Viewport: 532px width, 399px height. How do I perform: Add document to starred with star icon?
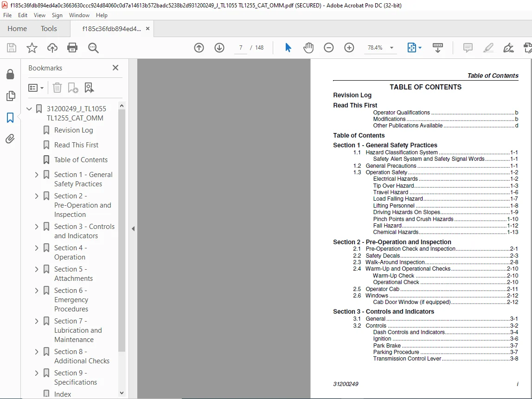32,48
